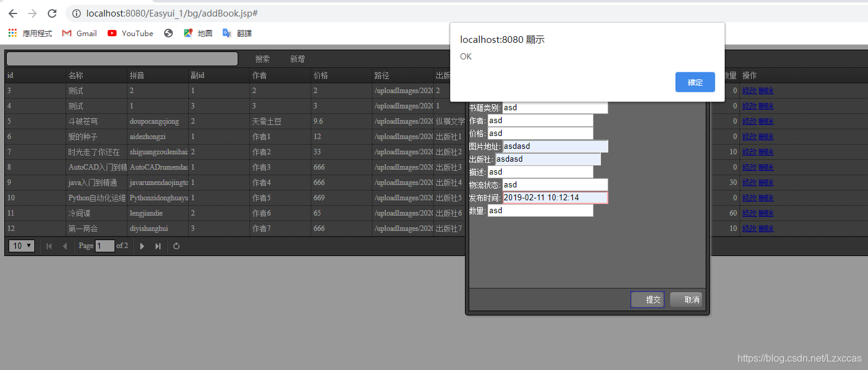Click the 提交 submit button

[x=648, y=300]
